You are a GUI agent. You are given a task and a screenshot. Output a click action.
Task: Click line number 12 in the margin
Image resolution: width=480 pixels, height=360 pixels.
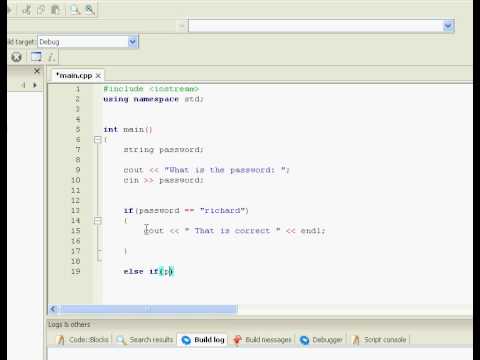coord(76,200)
